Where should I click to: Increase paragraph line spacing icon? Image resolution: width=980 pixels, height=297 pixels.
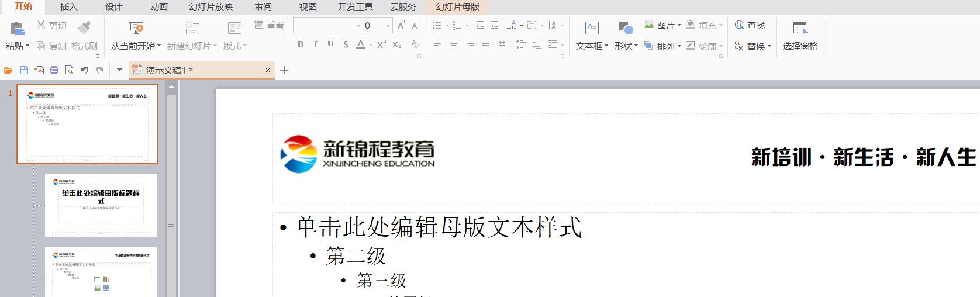pos(521,44)
